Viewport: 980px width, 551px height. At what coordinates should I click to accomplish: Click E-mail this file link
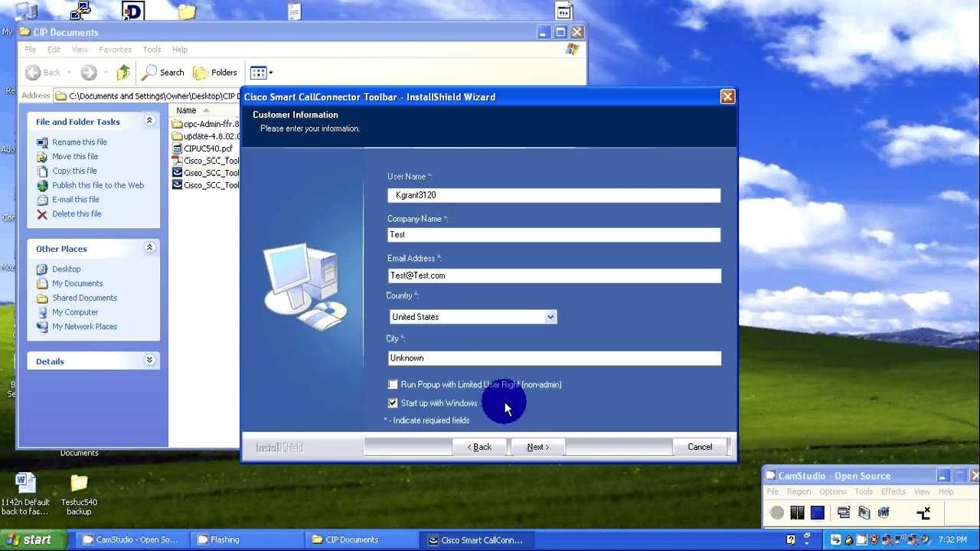(x=76, y=200)
